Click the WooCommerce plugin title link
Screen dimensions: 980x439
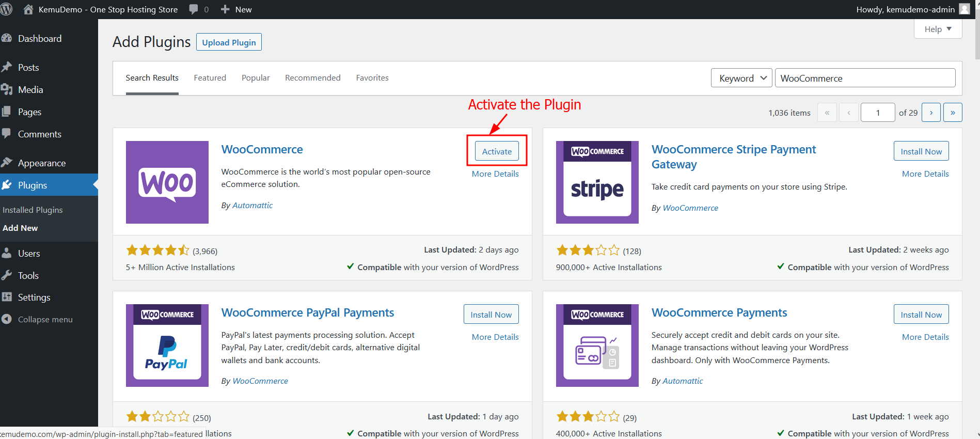262,149
